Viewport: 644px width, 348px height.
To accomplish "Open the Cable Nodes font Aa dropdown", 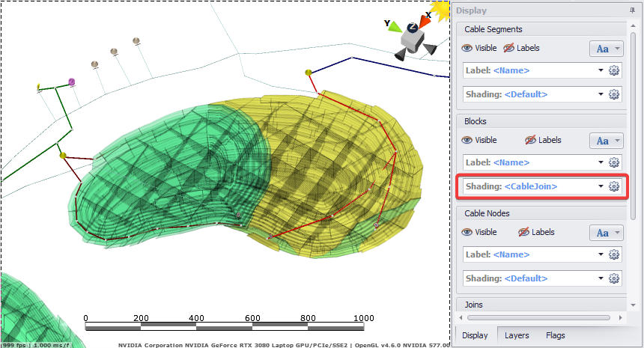I will point(618,233).
